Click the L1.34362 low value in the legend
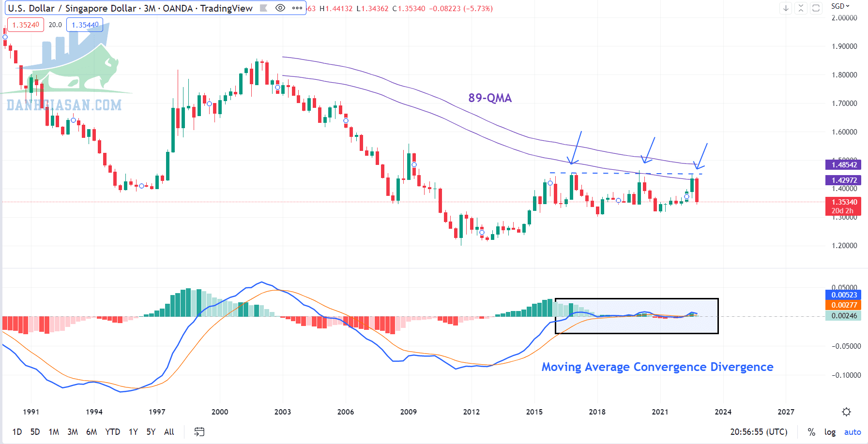868x444 pixels. 372,9
